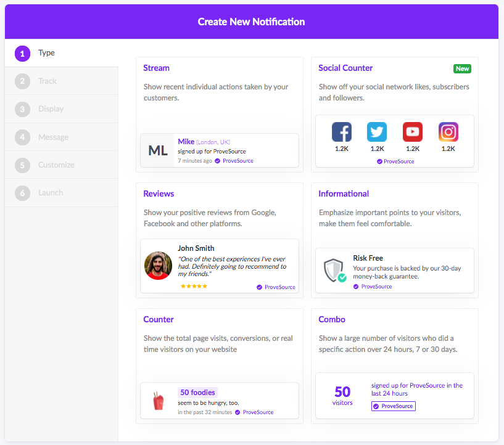Jump to the Launch step

pos(62,193)
